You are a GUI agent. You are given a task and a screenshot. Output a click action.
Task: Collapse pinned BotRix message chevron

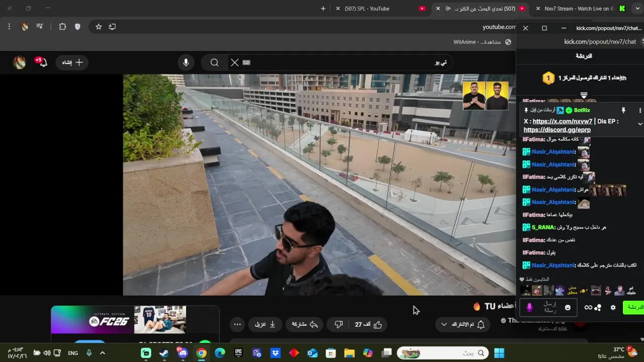tap(640, 124)
